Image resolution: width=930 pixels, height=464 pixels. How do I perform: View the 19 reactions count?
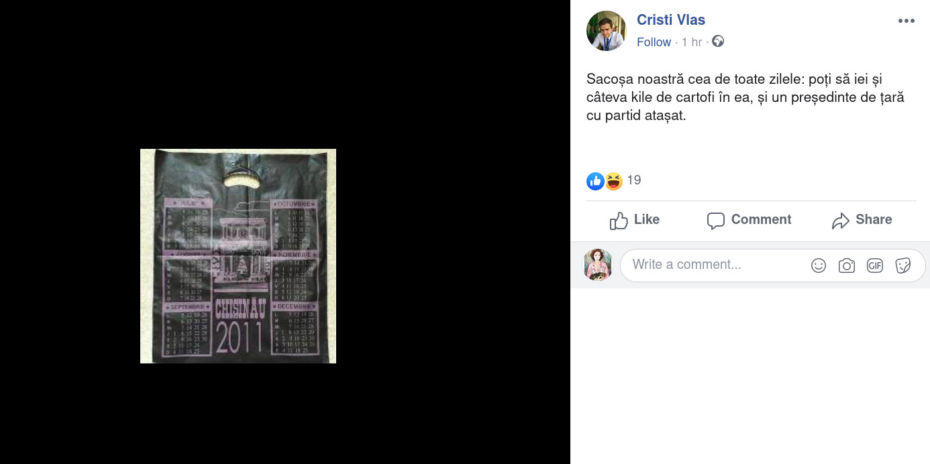coord(634,180)
